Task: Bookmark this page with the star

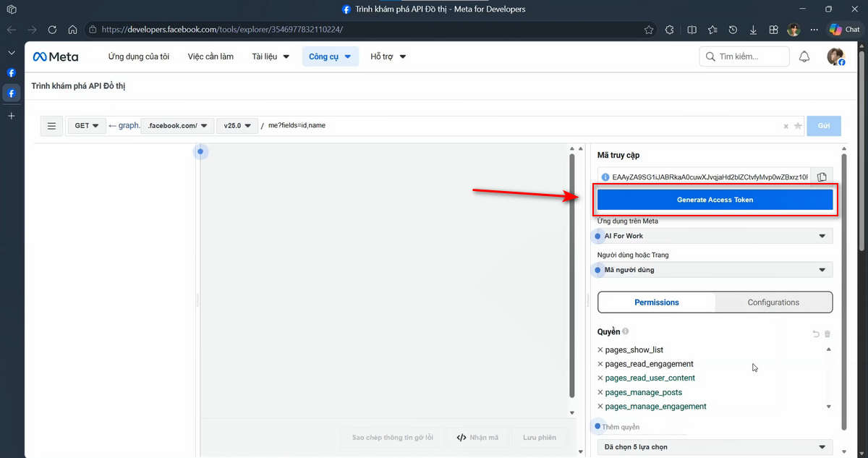Action: (x=649, y=30)
